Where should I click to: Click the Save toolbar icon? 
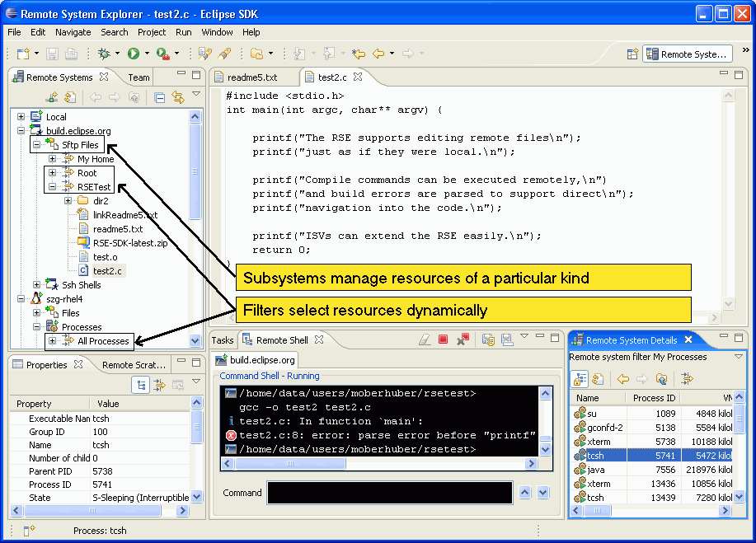click(53, 54)
